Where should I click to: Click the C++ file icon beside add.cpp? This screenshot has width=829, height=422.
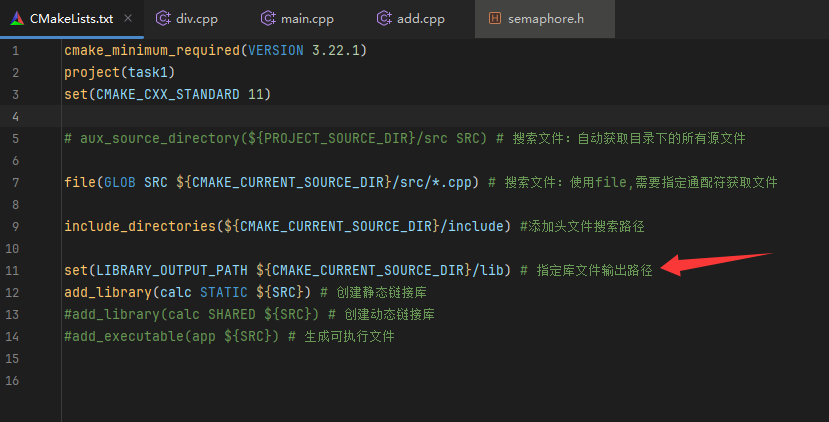(x=385, y=19)
